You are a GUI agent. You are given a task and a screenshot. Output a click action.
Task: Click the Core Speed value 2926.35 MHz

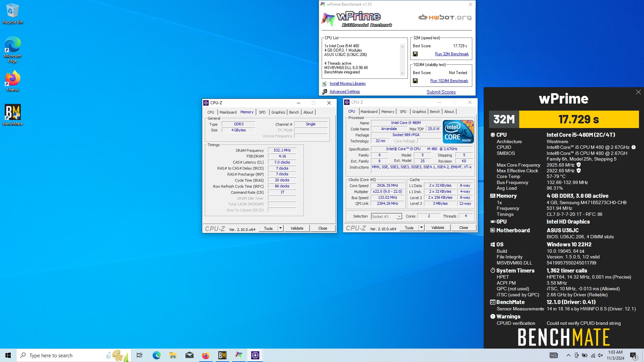387,186
